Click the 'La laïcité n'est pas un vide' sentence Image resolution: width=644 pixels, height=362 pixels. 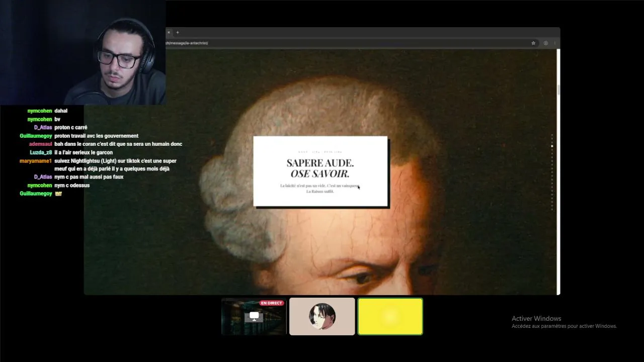pos(302,186)
